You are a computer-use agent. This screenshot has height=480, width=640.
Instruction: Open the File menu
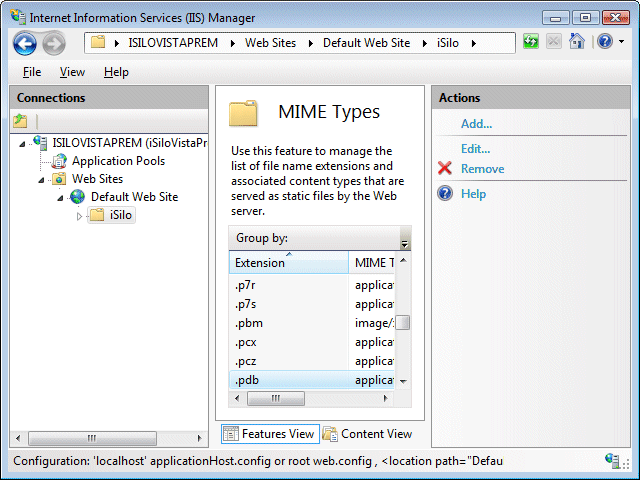pos(32,72)
